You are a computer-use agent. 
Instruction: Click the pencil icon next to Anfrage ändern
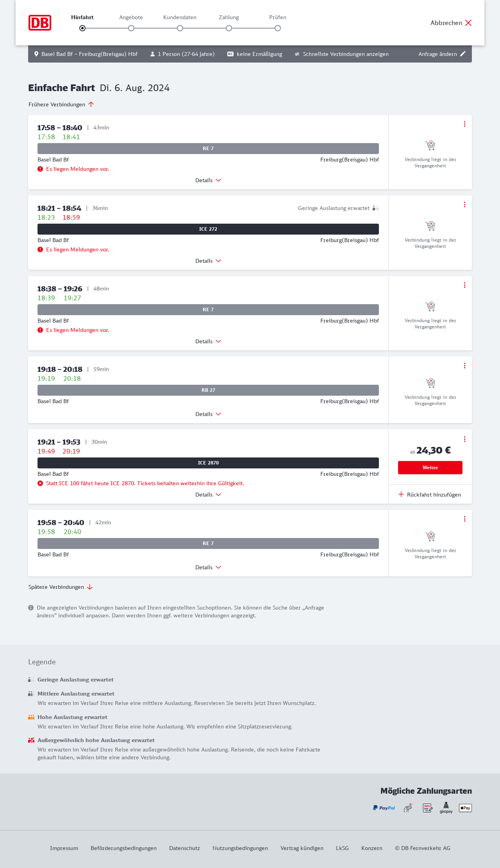[463, 54]
